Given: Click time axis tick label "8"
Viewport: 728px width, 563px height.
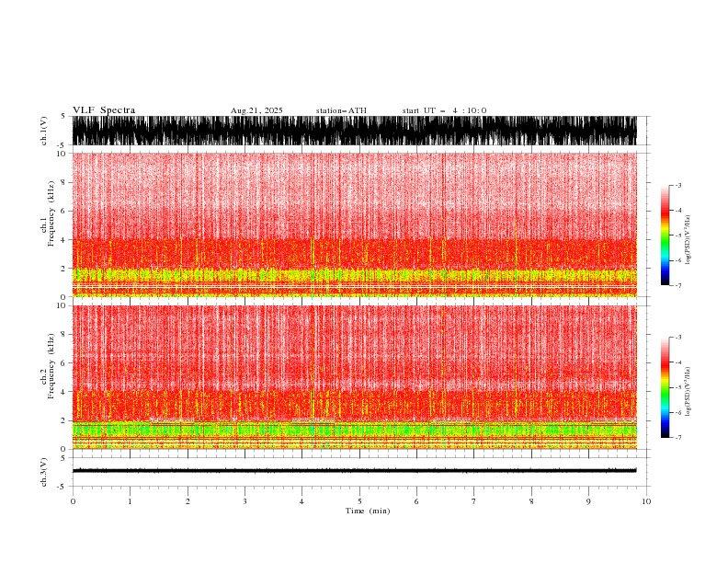Looking at the screenshot, I should [531, 501].
